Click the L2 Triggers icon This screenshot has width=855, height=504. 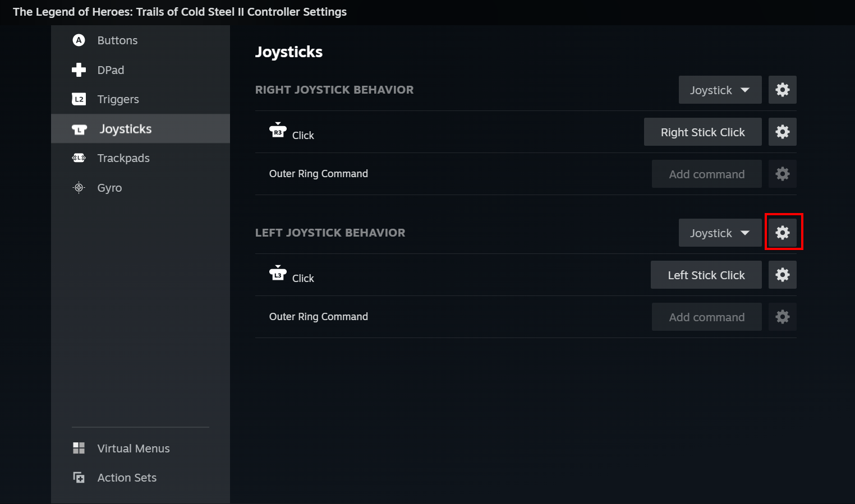[79, 99]
